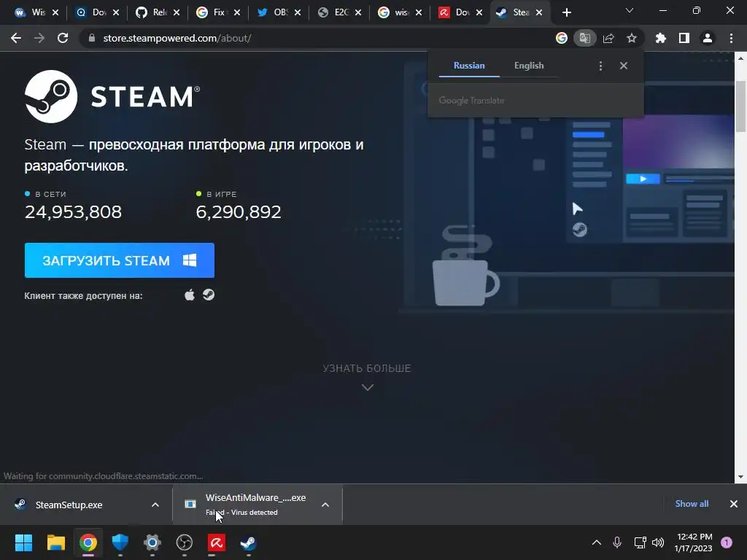Open Windows Security shield in taskbar
Viewport: 747px width, 560px height.
point(120,542)
